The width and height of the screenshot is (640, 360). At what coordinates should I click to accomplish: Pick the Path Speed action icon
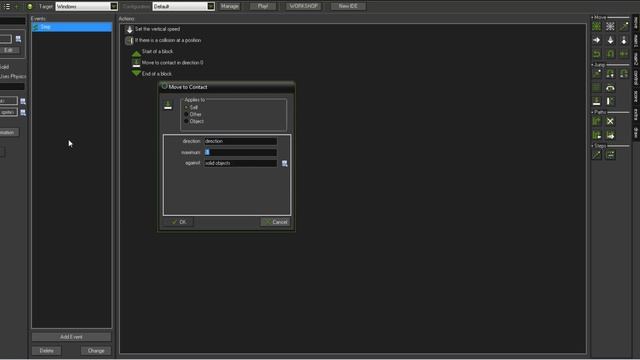tap(610, 135)
